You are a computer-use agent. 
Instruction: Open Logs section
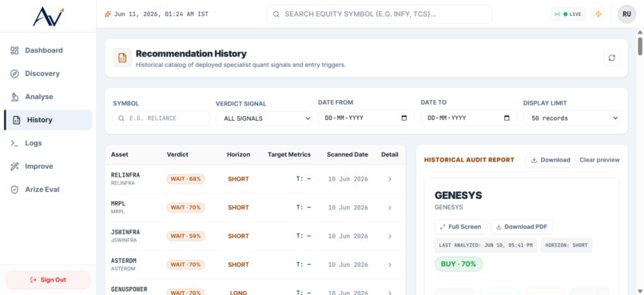pos(48,143)
